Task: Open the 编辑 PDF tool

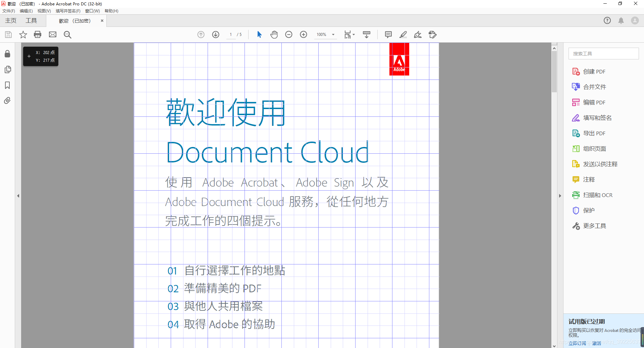Action: point(589,102)
